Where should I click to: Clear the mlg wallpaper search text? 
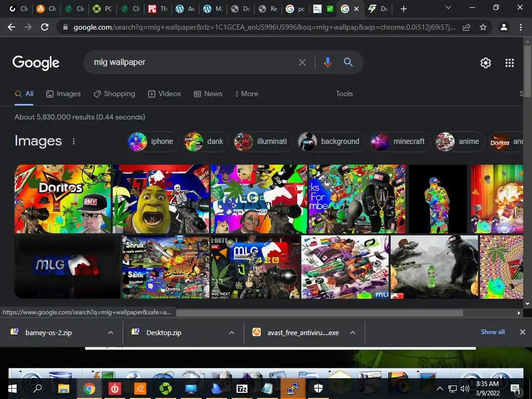tap(302, 62)
